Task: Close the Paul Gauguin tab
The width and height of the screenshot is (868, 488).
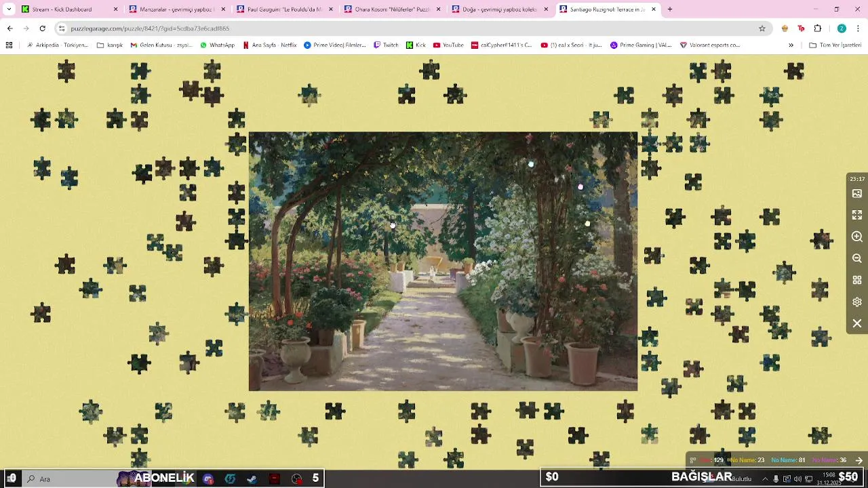Action: point(330,9)
